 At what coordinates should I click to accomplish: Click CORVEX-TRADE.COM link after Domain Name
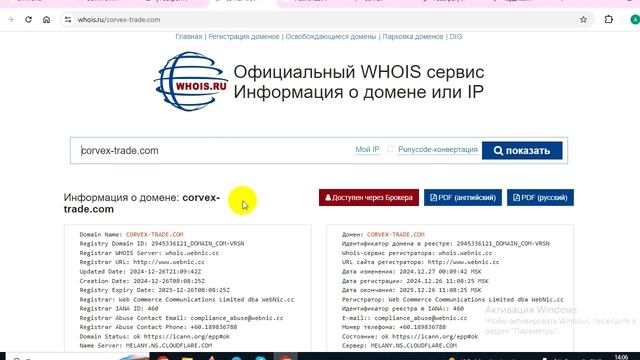coord(155,234)
